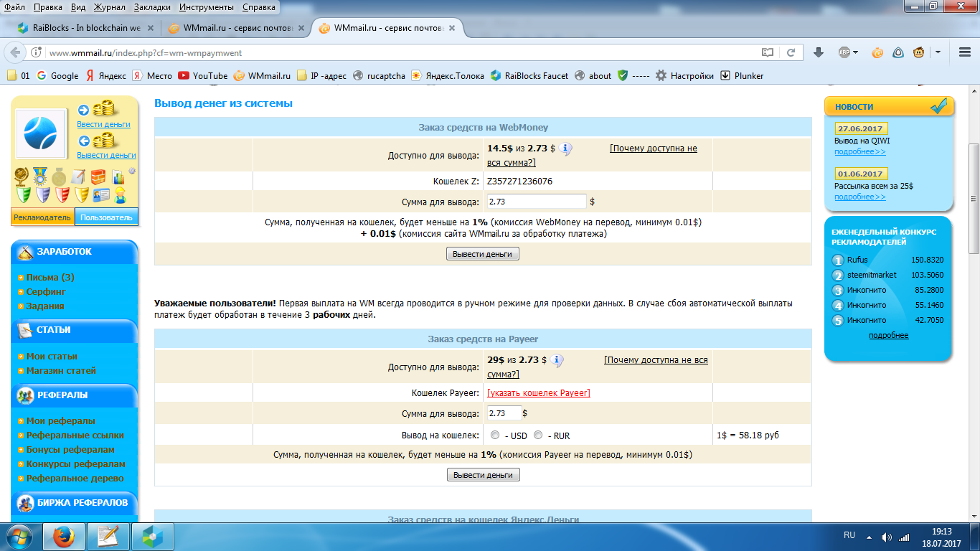Click 'подробнее>>' under Вывод на QIWI
Viewport: 980px width, 551px height.
point(860,151)
